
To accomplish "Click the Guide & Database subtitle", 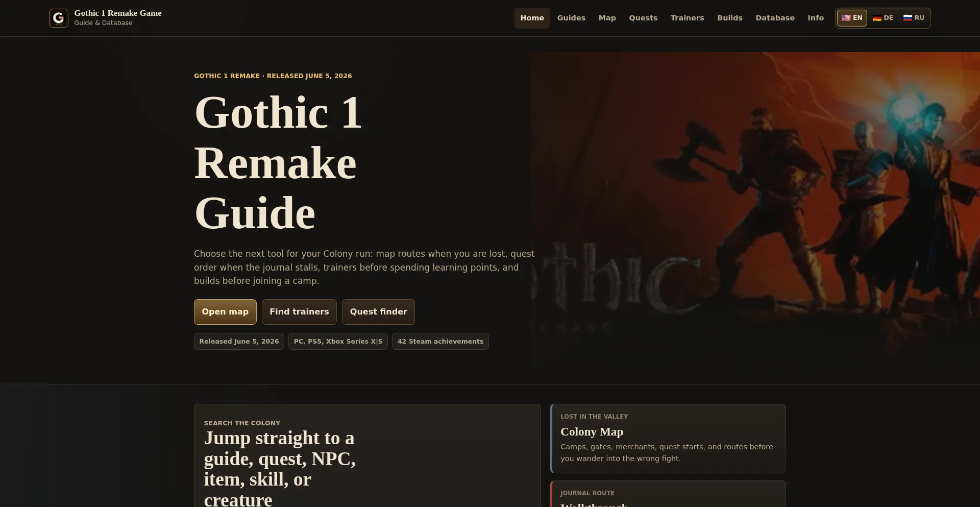I will click(103, 23).
